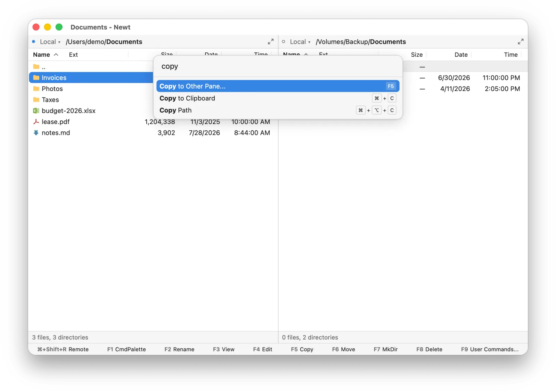Click the budget-2026.xlsx spreadsheet icon
Image resolution: width=556 pixels, height=392 pixels.
36,111
